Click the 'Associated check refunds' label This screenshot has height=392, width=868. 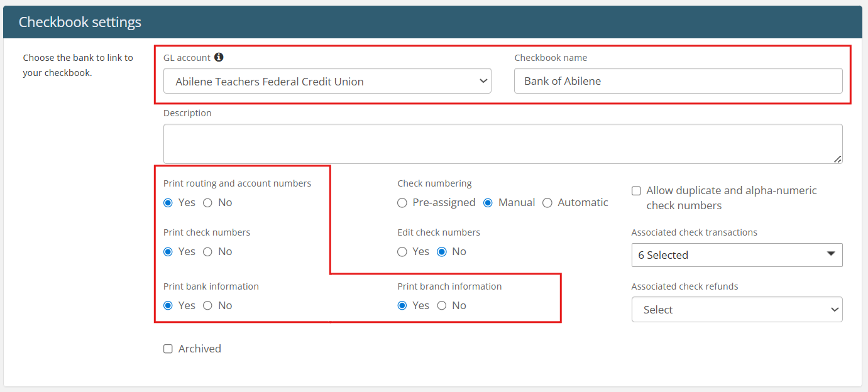tap(684, 286)
